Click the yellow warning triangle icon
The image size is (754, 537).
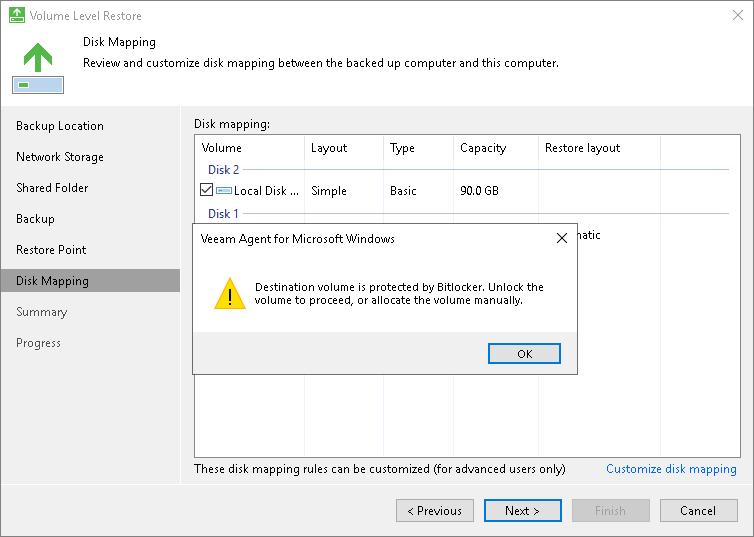[x=230, y=293]
